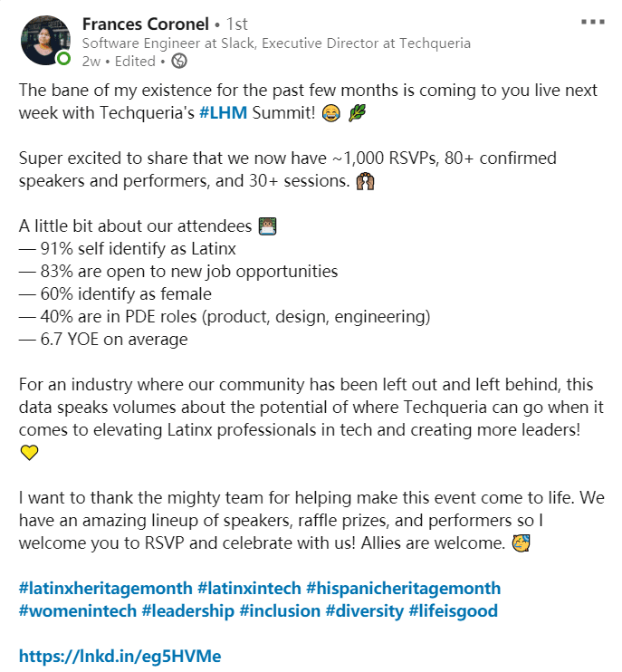Click the green online status indicator
This screenshot has width=622, height=672.
point(63,60)
